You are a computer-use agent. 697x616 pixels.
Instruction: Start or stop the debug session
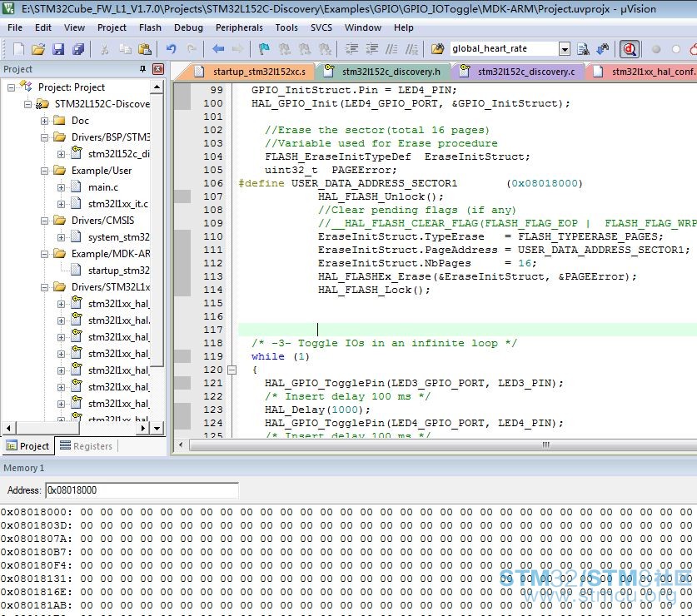(630, 49)
